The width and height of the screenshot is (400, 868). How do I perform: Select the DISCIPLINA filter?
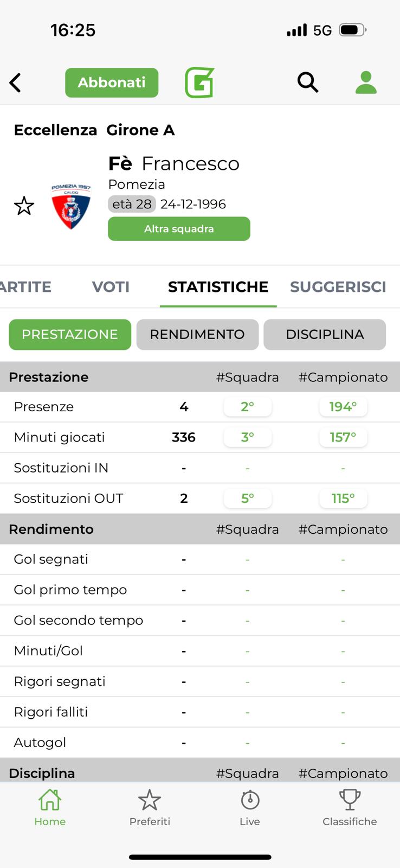point(325,334)
